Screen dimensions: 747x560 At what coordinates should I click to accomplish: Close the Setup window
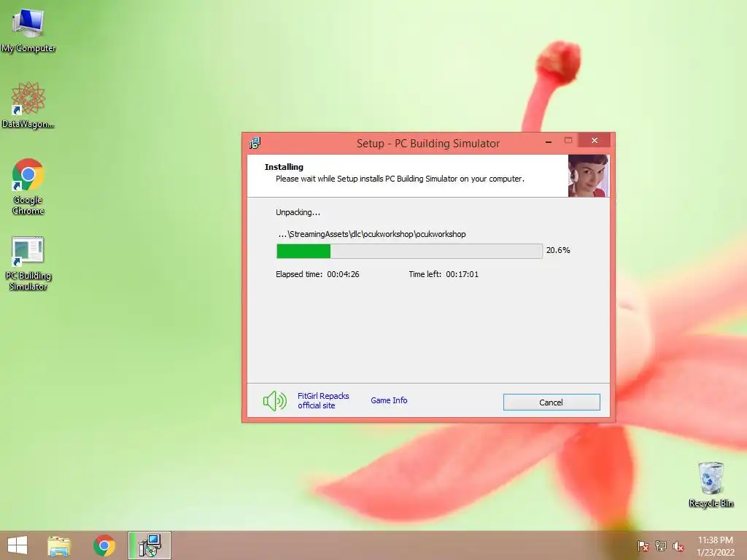[x=594, y=141]
